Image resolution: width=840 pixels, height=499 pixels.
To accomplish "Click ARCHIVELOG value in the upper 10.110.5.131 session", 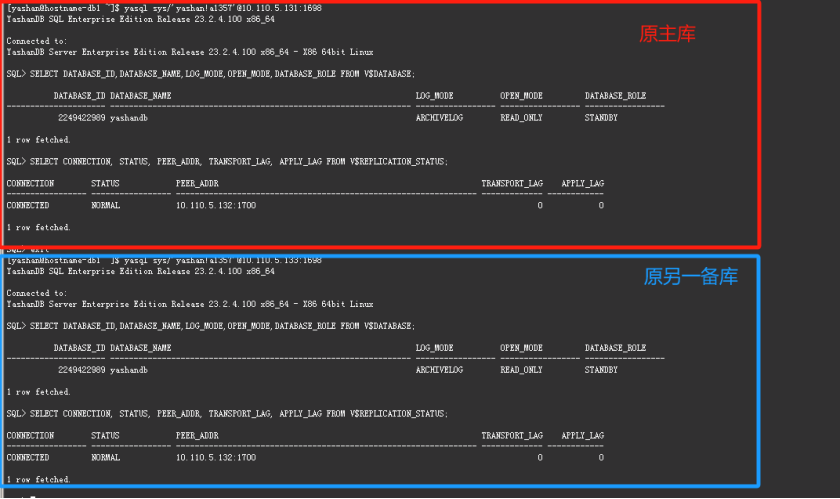I will [439, 118].
